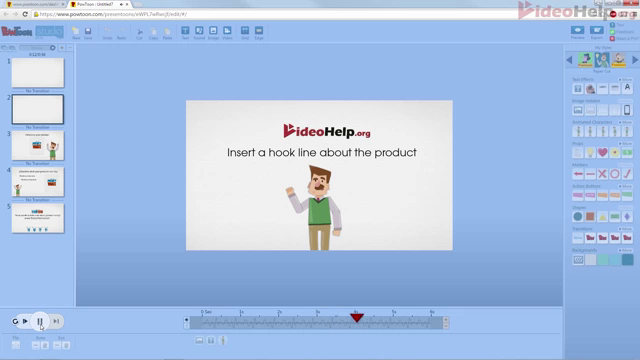The height and width of the screenshot is (360, 640).
Task: Expand More under Transitions
Action: click(625, 229)
